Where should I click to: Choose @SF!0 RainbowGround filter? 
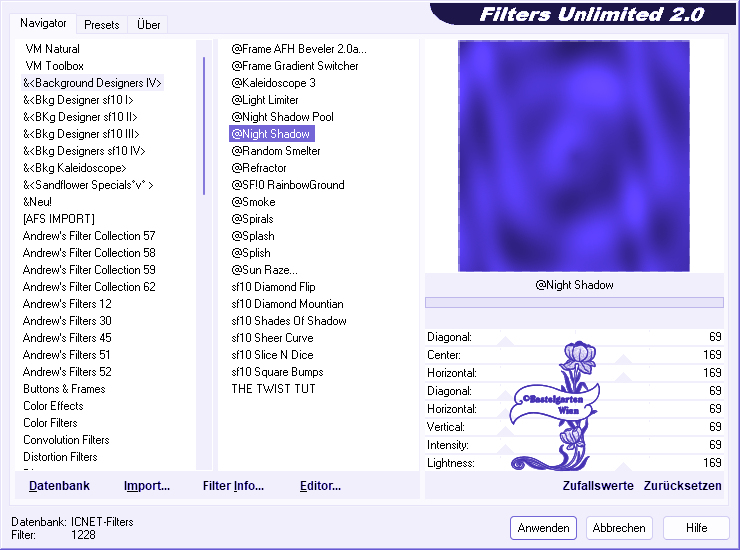point(288,185)
